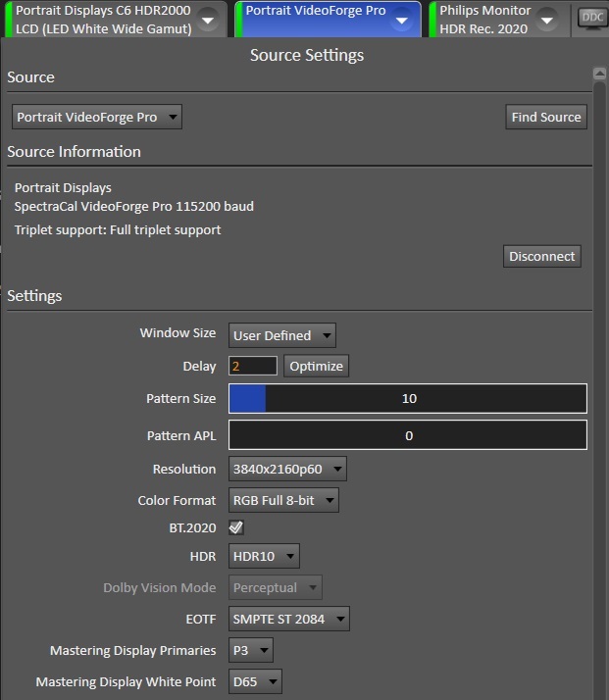Click the Optimize delay button
The height and width of the screenshot is (700, 609).
pos(316,366)
